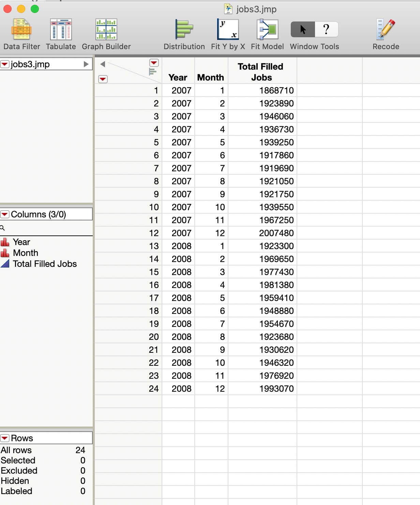Click the Hidden rows count line

[x=43, y=481]
